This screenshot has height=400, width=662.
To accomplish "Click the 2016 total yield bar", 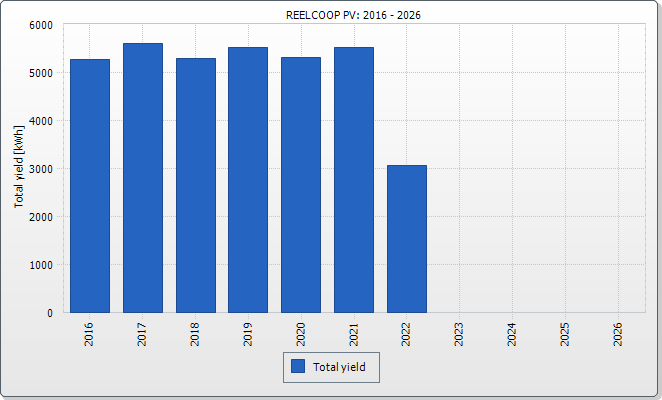I will 90,186.
